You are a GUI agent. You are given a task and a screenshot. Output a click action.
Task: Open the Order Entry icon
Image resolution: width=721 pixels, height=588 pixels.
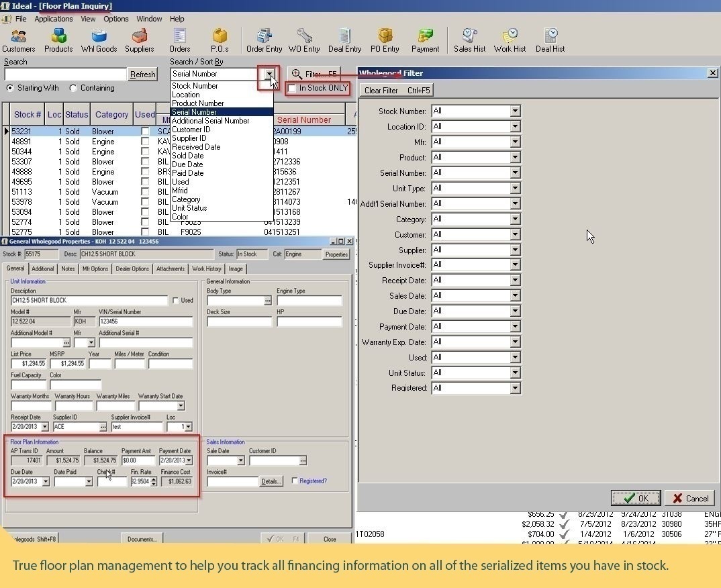(x=264, y=40)
